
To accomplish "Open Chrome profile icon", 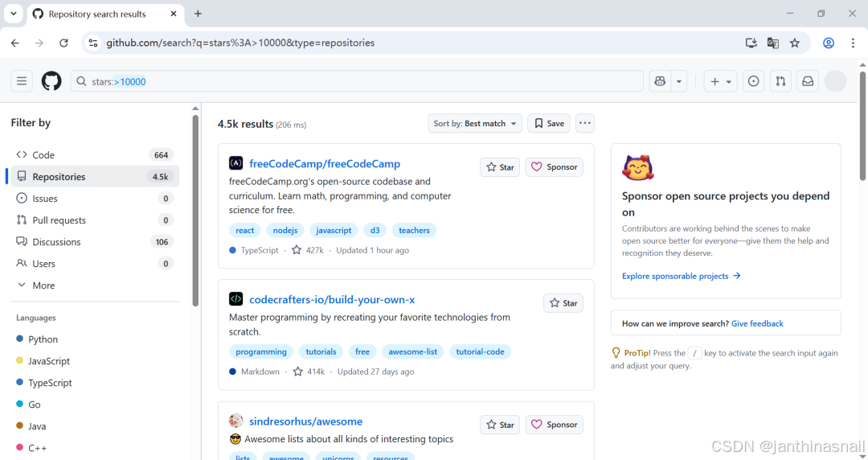I will (829, 43).
